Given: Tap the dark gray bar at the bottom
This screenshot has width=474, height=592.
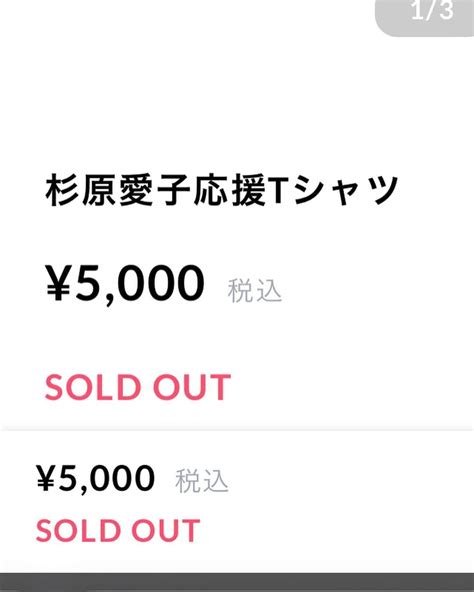Looking at the screenshot, I should (237, 583).
